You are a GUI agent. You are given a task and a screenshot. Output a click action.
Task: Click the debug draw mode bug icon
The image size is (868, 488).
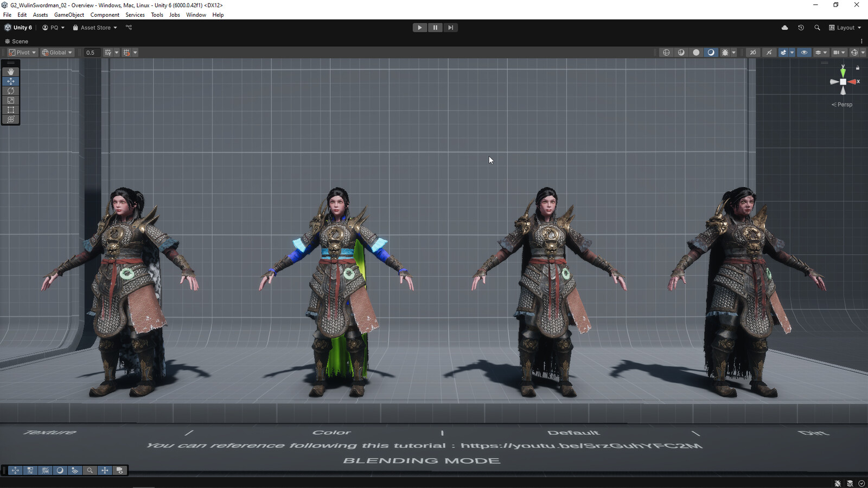[725, 53]
